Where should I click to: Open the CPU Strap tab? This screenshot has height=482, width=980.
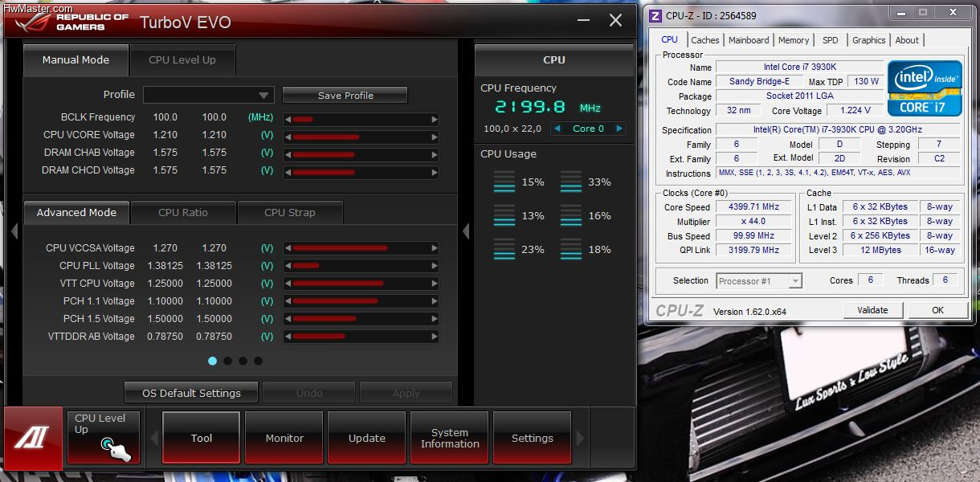pos(290,213)
